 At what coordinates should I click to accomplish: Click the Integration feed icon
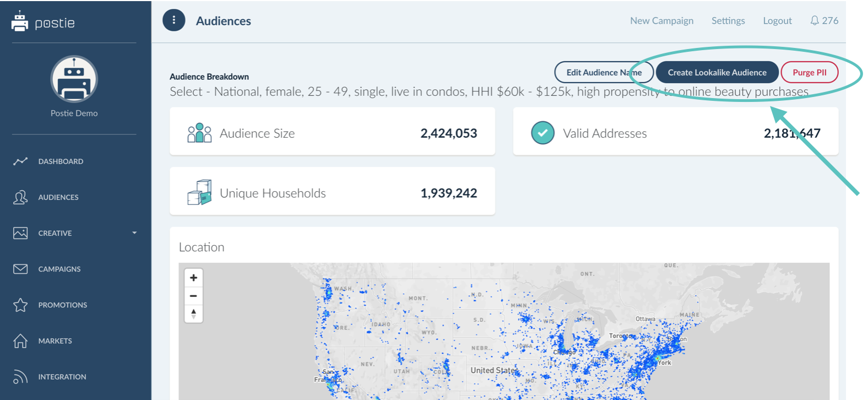(20, 377)
